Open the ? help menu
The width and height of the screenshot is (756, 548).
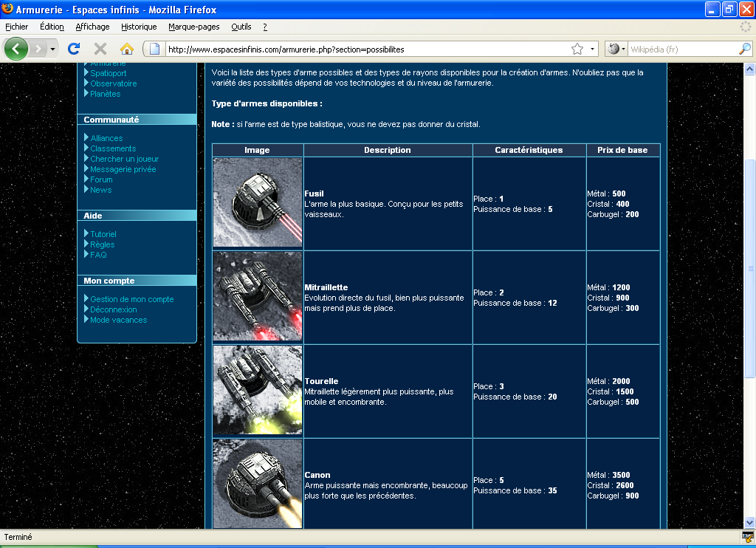[x=265, y=27]
